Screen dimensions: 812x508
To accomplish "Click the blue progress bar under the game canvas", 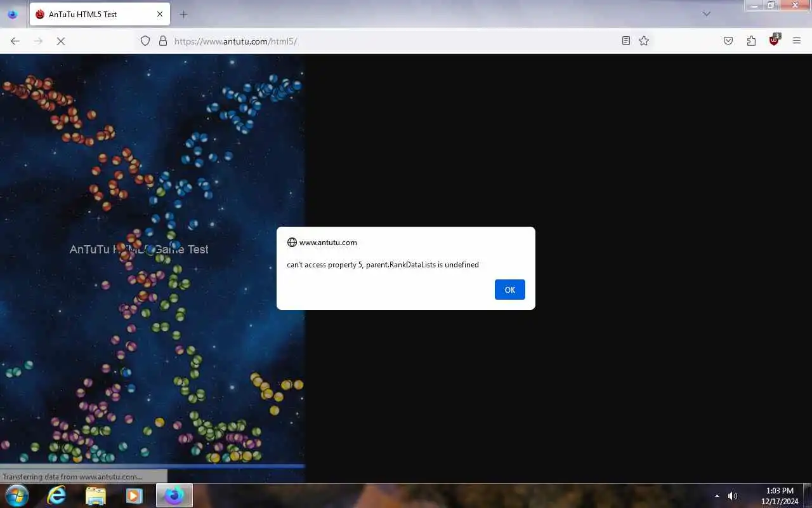I will tap(152, 466).
